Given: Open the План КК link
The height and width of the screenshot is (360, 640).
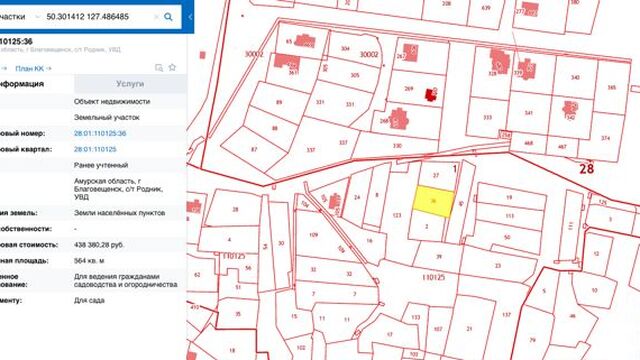Looking at the screenshot, I should click(33, 69).
